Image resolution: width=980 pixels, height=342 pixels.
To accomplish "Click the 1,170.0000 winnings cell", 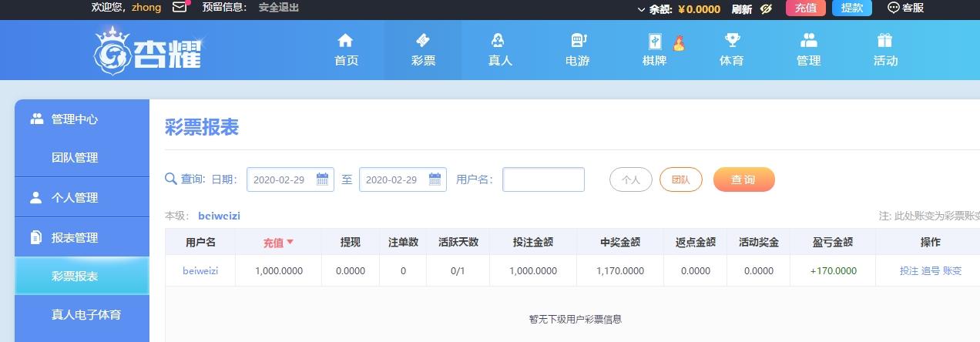I will 620,271.
